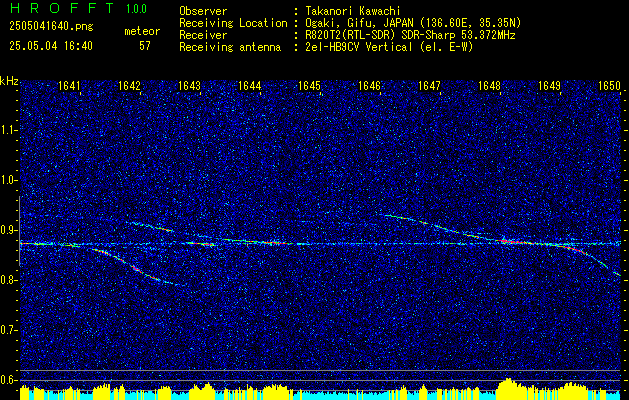The image size is (629, 400).
Task: Select the 2505041640.png file name text
Action: [x=51, y=27]
